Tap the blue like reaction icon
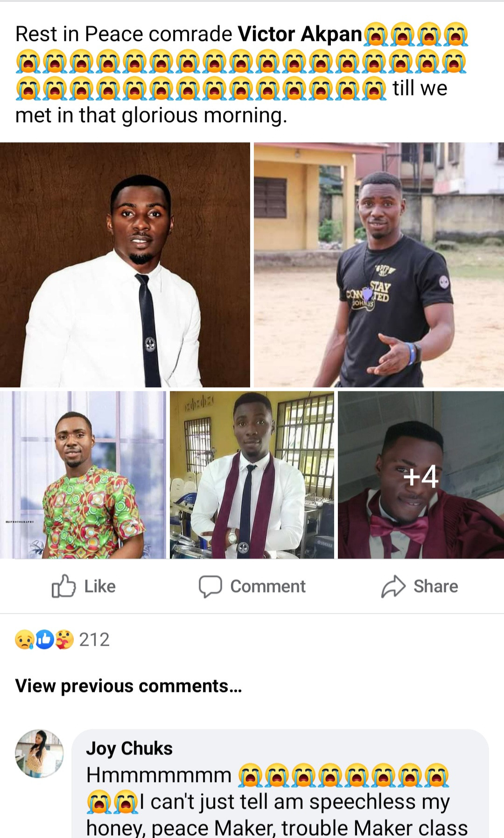 pyautogui.click(x=45, y=640)
